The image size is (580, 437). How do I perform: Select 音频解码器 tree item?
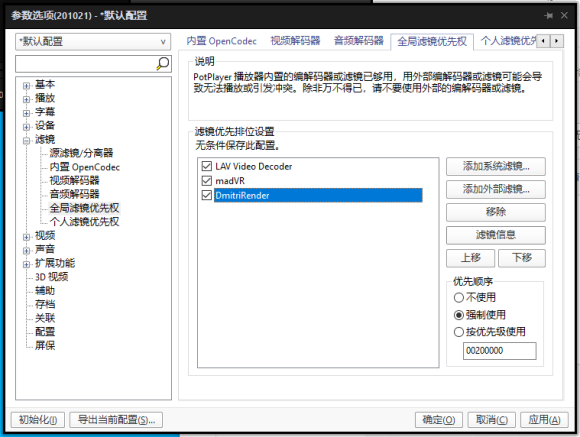(75, 194)
